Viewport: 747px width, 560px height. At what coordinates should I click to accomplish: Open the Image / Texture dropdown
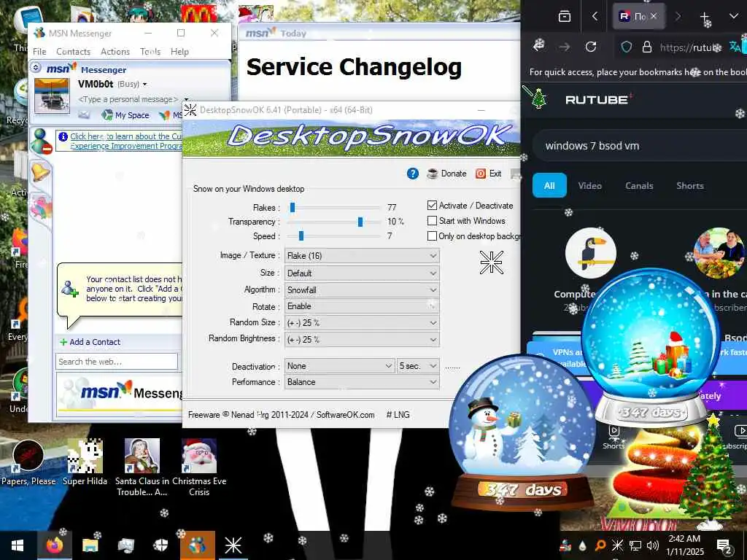(x=362, y=256)
